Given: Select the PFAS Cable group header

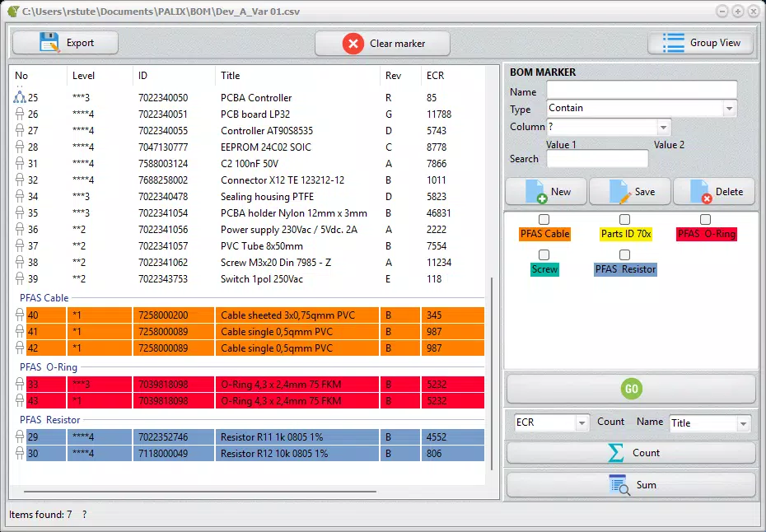Looking at the screenshot, I should tap(44, 298).
